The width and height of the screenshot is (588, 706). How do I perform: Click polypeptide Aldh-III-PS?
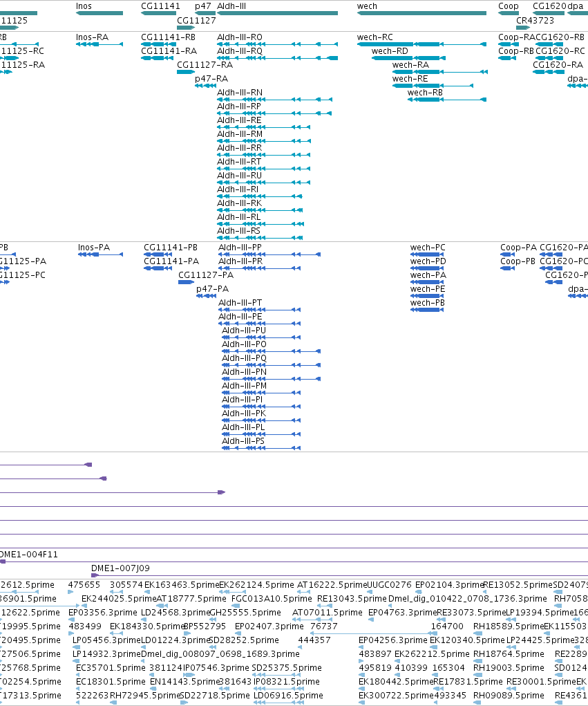tap(243, 441)
